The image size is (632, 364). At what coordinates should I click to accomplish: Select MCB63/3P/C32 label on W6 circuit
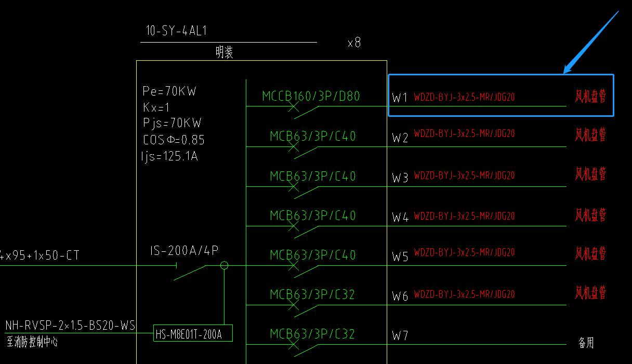tap(312, 294)
